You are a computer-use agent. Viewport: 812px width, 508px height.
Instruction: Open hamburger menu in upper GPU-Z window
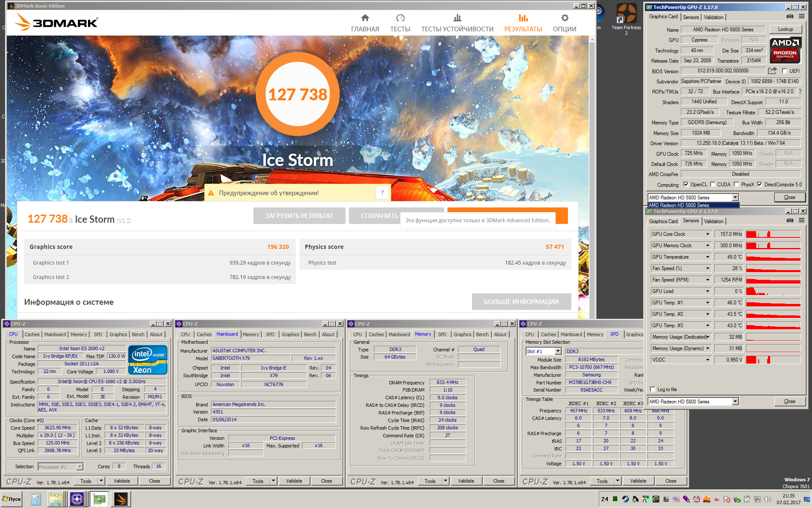click(801, 17)
